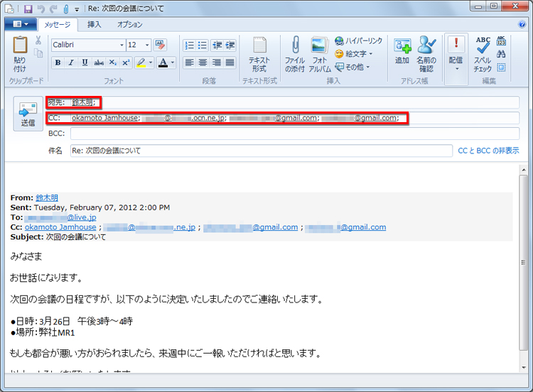Add contact to address book (追加)
Image resolution: width=533 pixels, height=392 pixels.
click(x=402, y=51)
